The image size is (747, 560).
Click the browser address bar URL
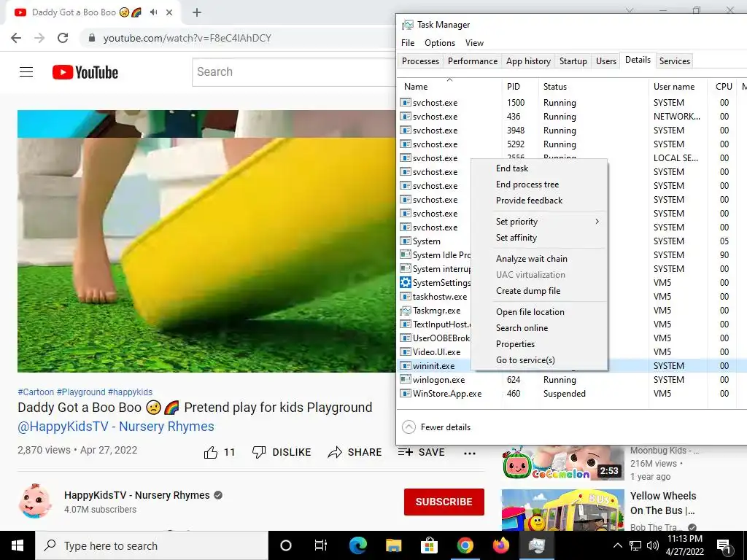(x=187, y=38)
